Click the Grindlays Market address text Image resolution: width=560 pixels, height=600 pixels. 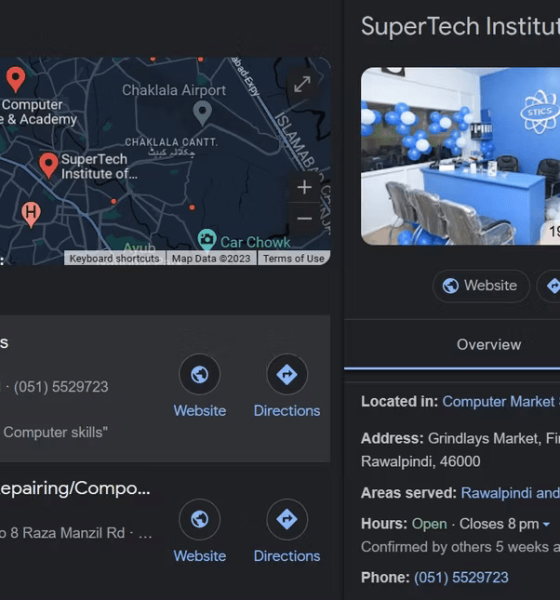point(460,450)
